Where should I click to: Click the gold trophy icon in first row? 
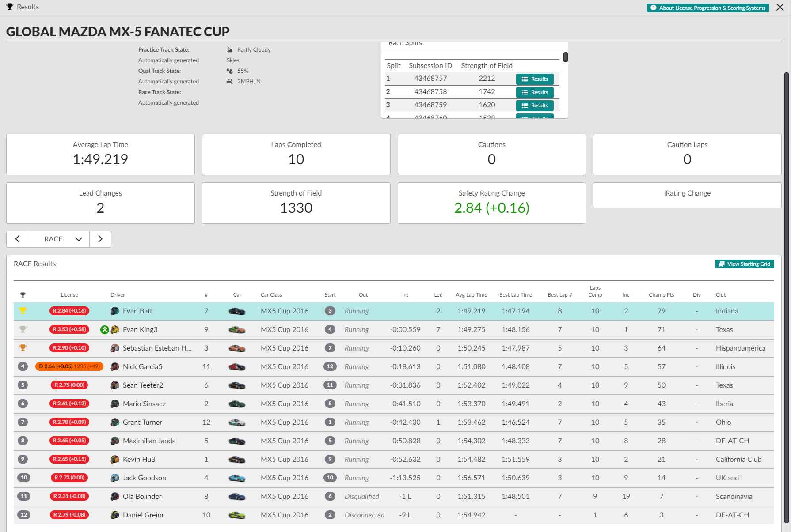23,311
